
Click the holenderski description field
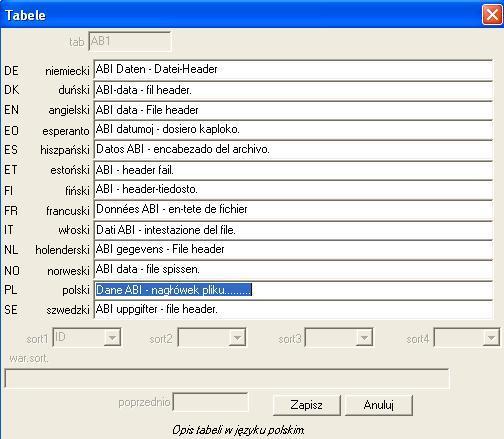[x=293, y=250]
